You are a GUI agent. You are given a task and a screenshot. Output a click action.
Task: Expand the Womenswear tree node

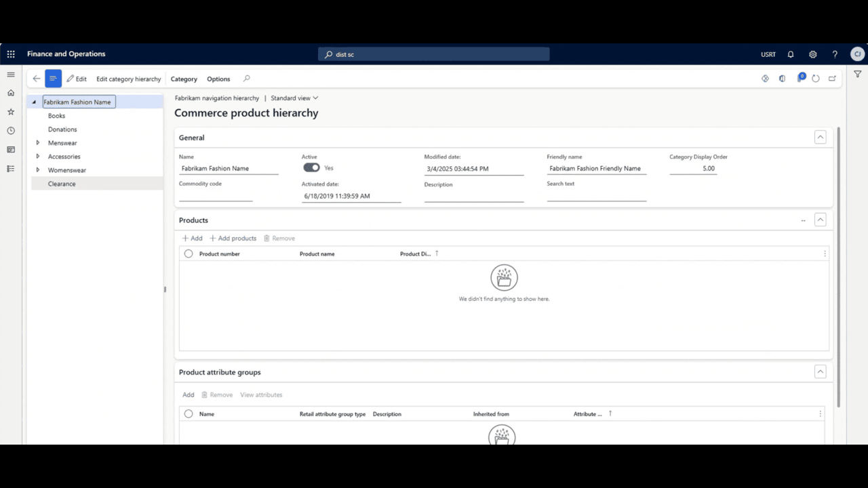tap(38, 170)
